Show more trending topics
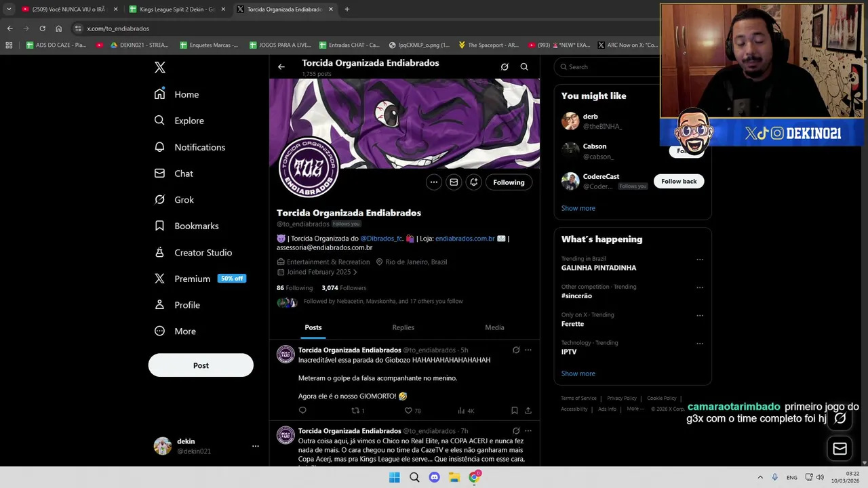Screen dimensions: 868x488 pyautogui.click(x=578, y=373)
